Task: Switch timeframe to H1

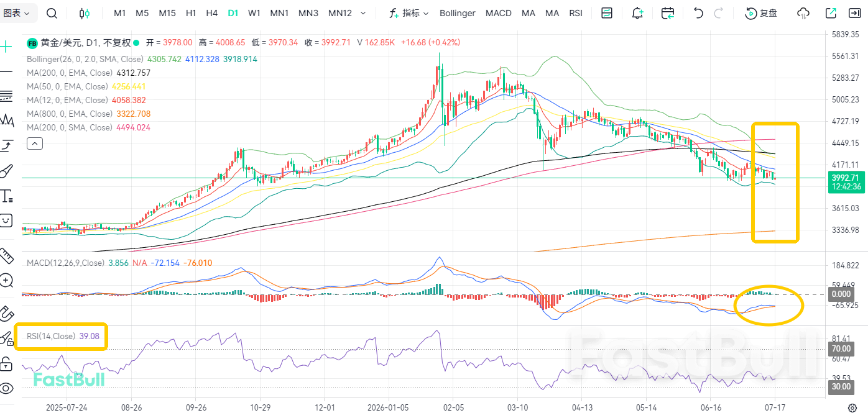Action: pyautogui.click(x=191, y=13)
